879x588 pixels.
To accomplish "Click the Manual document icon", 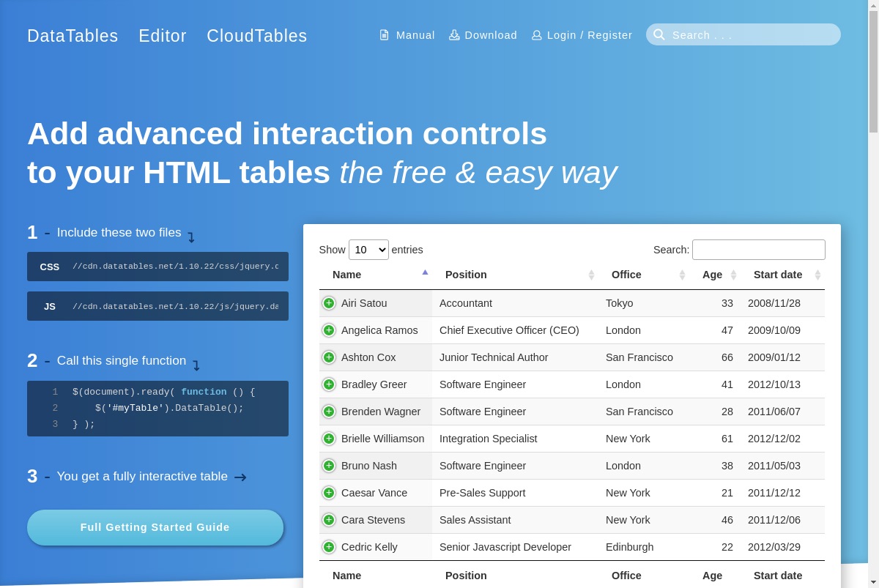I will pyautogui.click(x=384, y=35).
